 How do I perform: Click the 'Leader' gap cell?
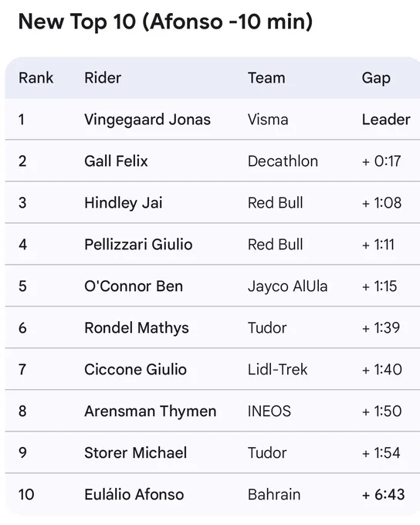coord(386,120)
